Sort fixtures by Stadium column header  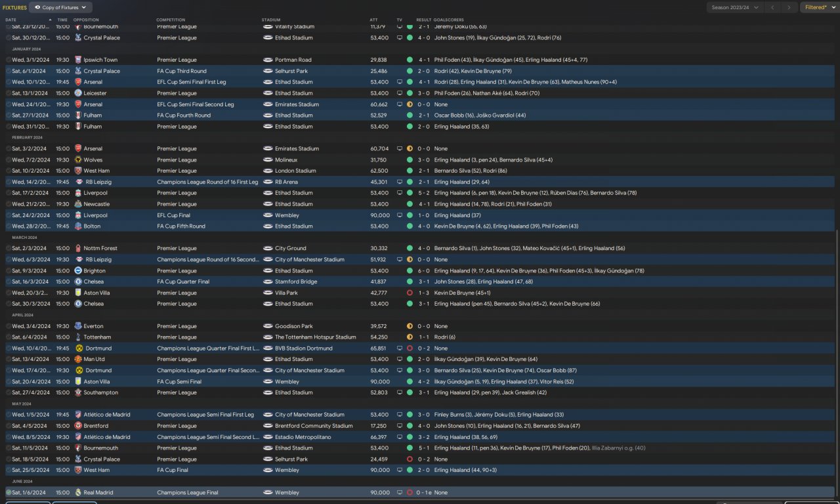pyautogui.click(x=270, y=20)
